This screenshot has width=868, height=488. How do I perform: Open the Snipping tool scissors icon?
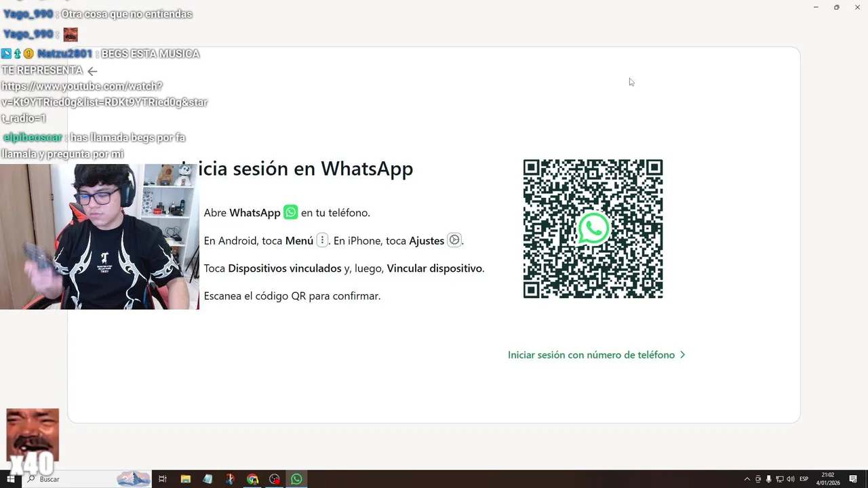pos(230,479)
